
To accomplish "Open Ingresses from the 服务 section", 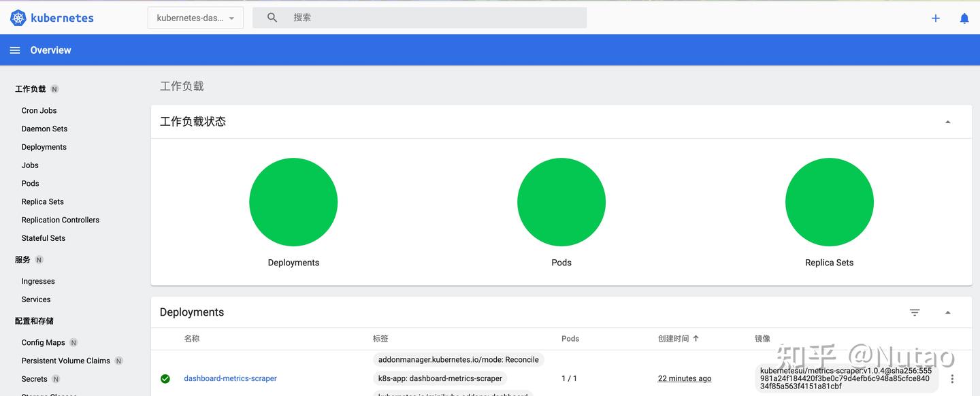I will 37,281.
